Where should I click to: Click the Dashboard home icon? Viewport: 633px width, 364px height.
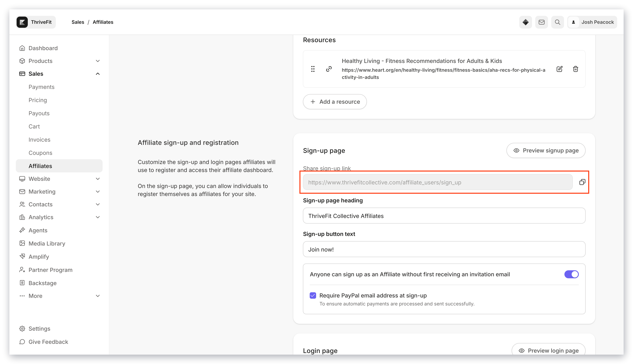click(x=22, y=48)
